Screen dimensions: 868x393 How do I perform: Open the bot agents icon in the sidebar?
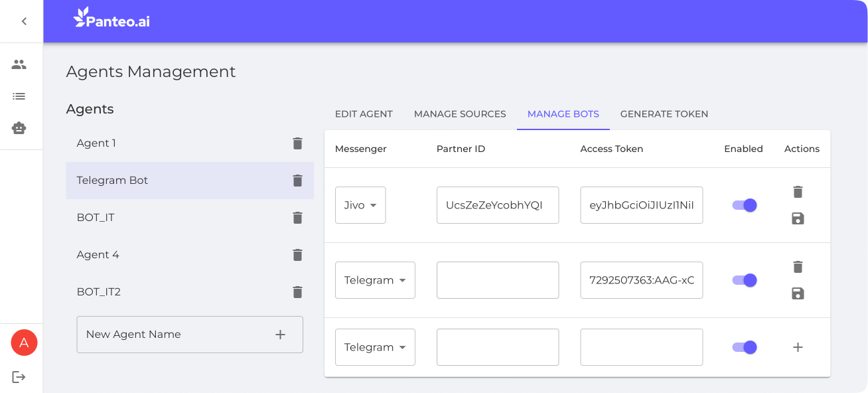(x=19, y=128)
